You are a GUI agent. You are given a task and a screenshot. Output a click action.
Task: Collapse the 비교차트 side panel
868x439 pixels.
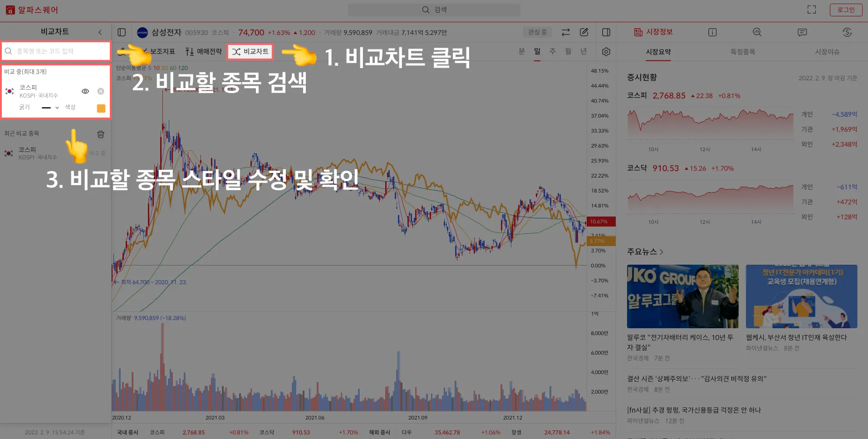click(100, 32)
